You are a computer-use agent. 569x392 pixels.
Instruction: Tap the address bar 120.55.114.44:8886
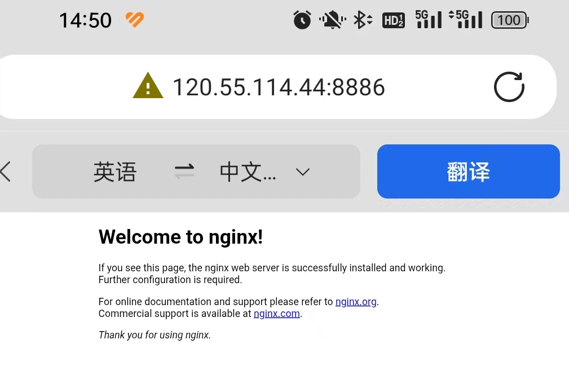pos(279,87)
